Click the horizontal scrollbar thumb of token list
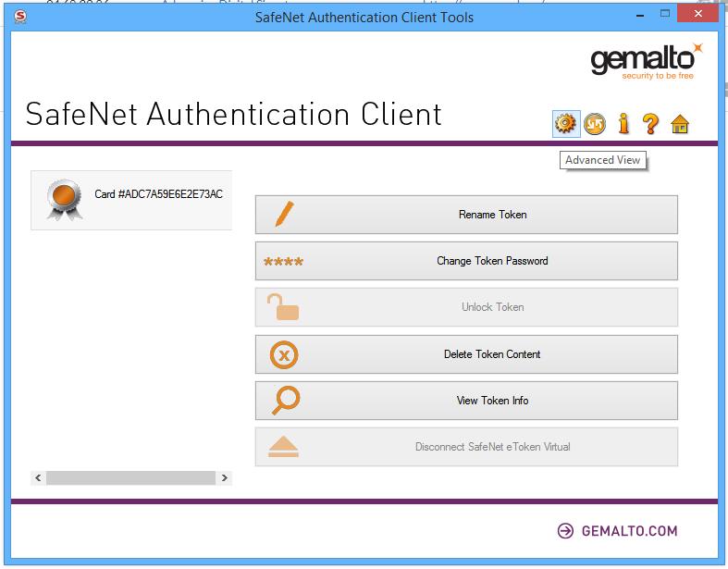The image size is (728, 569). pyautogui.click(x=131, y=478)
